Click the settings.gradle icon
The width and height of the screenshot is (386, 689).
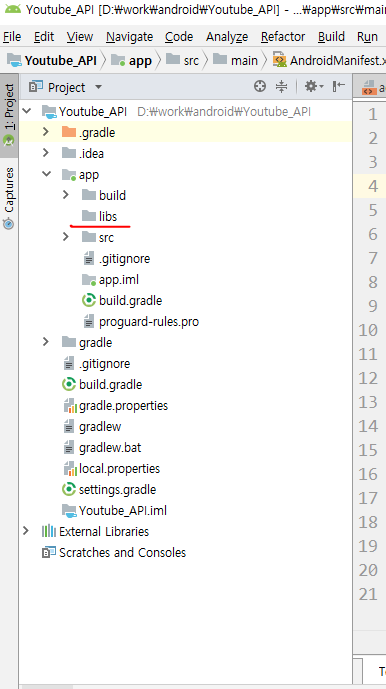[69, 489]
